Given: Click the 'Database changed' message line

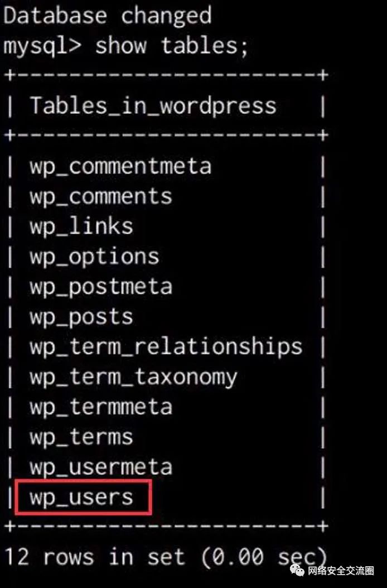Looking at the screenshot, I should 108,15.
